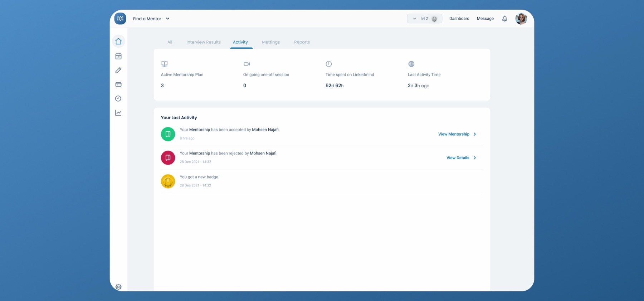Image resolution: width=644 pixels, height=301 pixels.
Task: Expand the lvl 2 level dropdown
Action: 424,19
